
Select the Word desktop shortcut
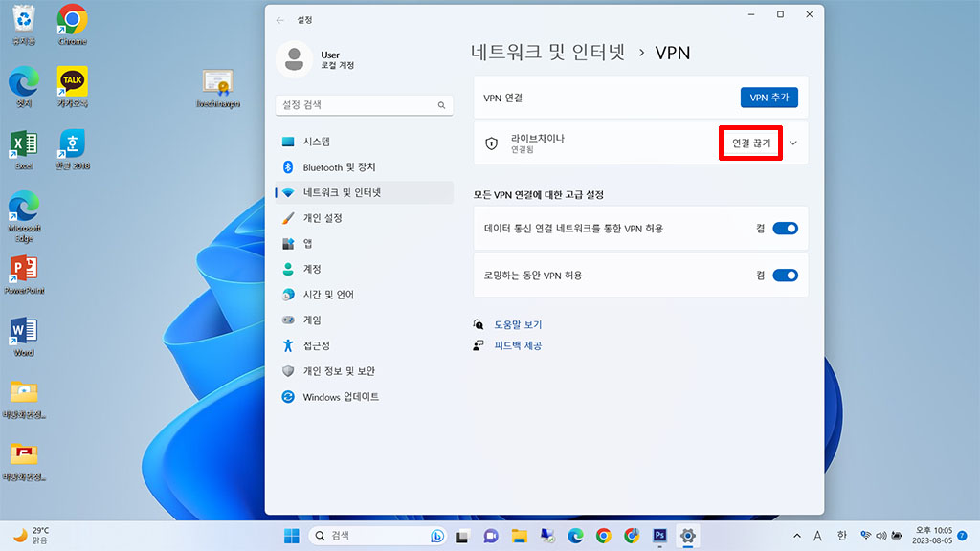[x=24, y=337]
